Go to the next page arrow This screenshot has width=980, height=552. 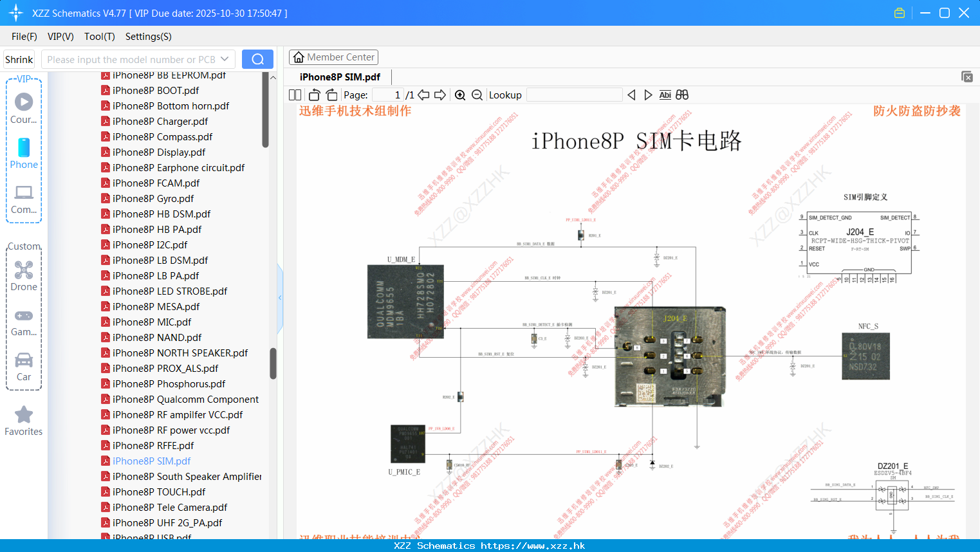(440, 95)
